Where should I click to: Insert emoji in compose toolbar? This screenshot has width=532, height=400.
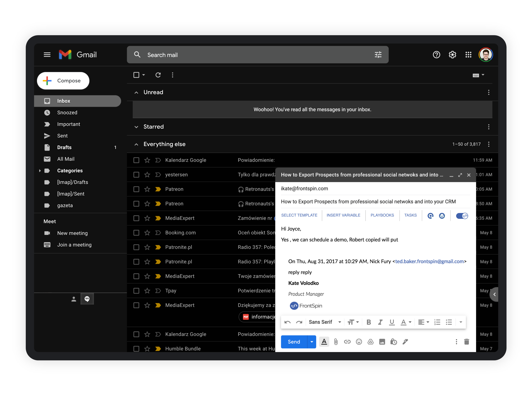(359, 342)
